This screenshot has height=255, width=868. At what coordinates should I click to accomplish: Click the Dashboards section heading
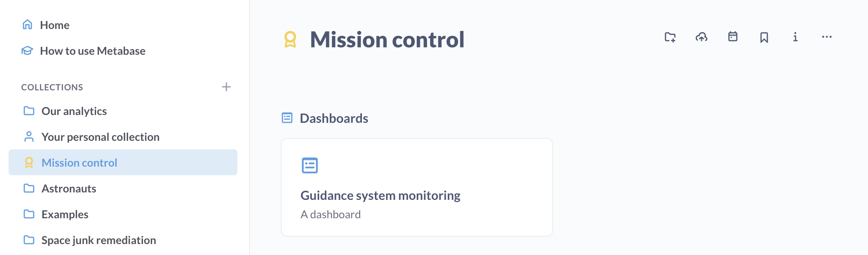pos(334,118)
